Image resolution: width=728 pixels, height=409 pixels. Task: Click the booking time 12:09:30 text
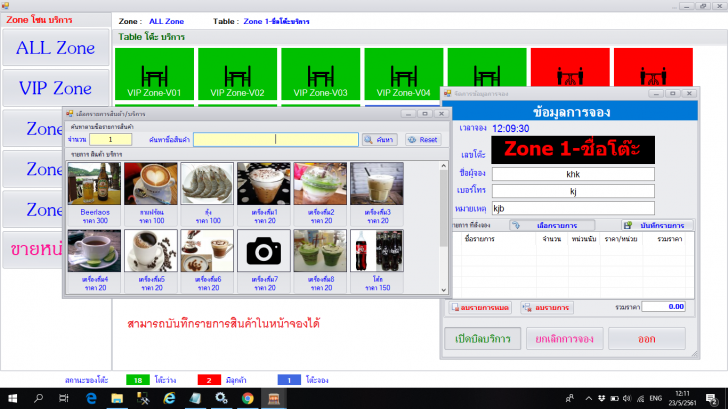click(510, 129)
